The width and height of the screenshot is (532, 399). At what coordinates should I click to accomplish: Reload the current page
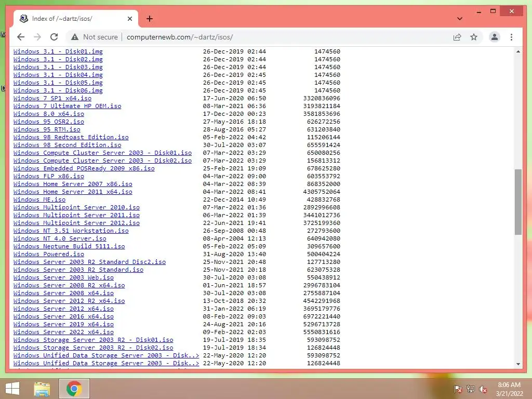click(x=54, y=37)
